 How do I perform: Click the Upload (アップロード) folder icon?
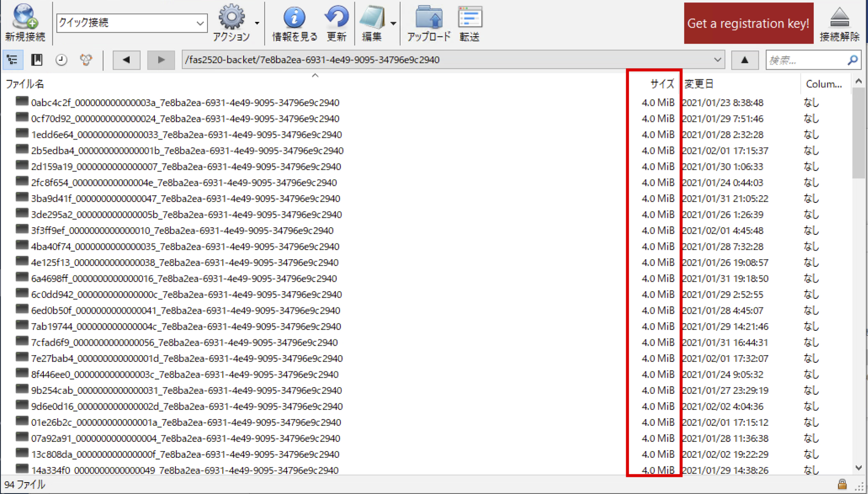click(429, 17)
